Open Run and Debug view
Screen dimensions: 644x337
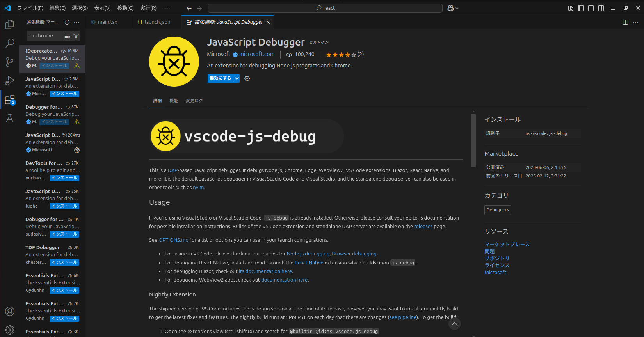[10, 81]
